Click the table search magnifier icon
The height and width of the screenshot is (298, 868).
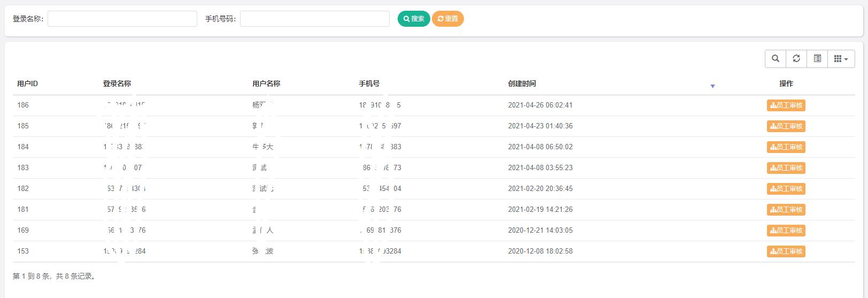click(x=776, y=59)
